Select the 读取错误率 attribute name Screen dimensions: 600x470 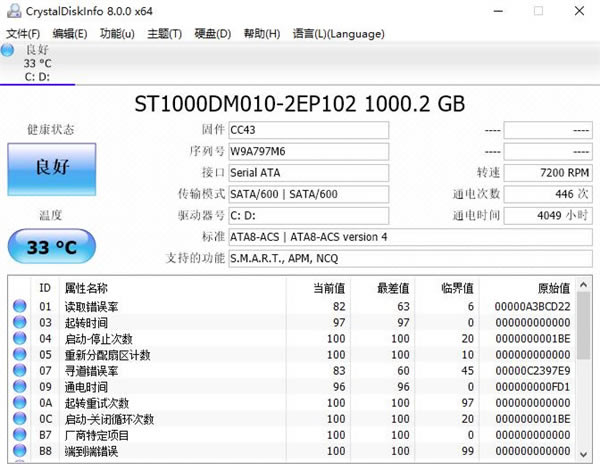tap(91, 307)
